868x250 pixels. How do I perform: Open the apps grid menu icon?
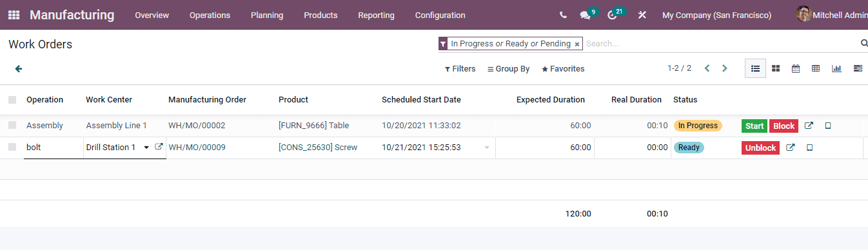point(14,15)
